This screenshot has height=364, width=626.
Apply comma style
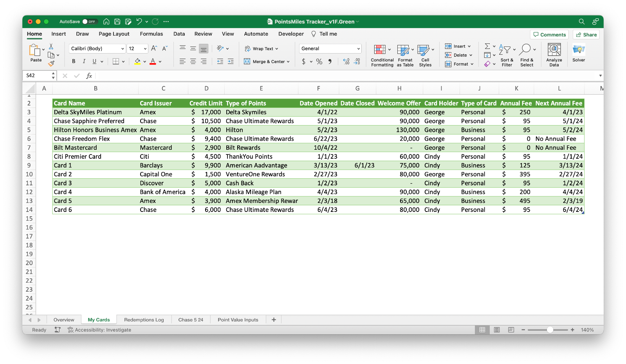[330, 61]
